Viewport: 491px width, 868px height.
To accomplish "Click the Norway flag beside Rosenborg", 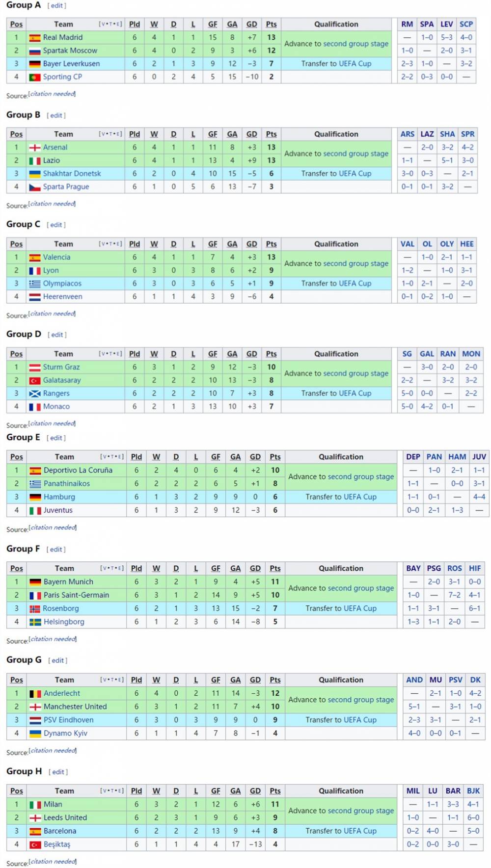I will point(35,609).
